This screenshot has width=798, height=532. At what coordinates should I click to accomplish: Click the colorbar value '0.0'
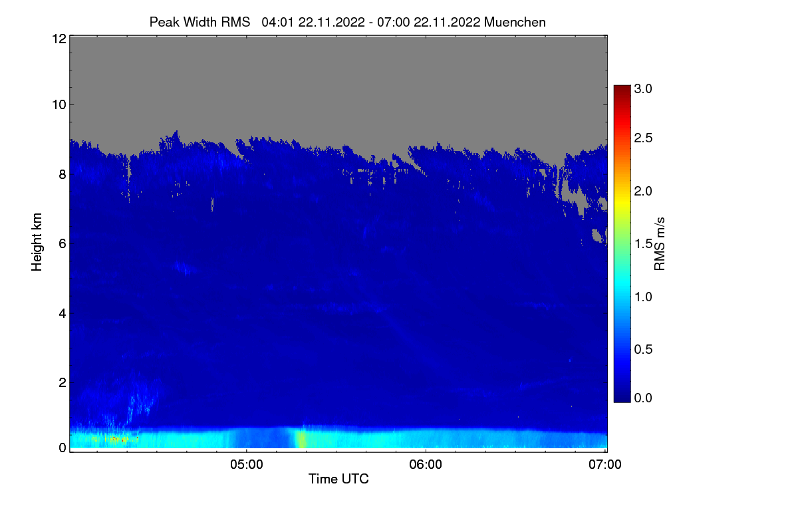click(644, 398)
